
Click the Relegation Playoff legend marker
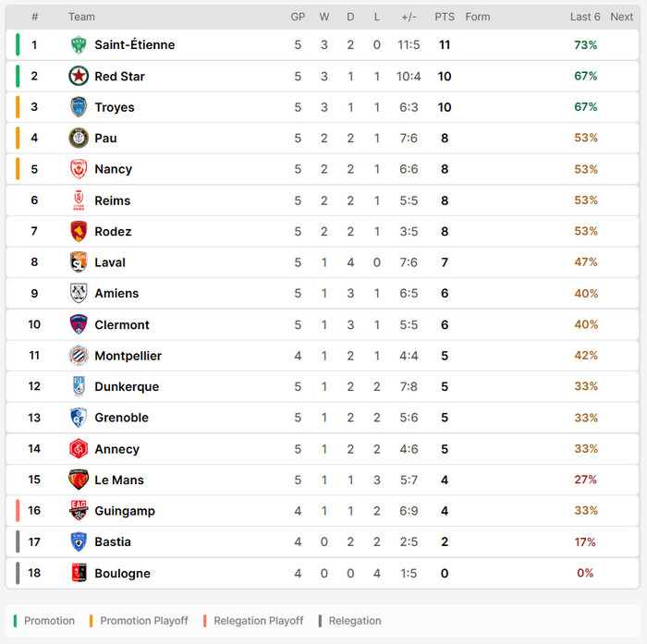[205, 621]
